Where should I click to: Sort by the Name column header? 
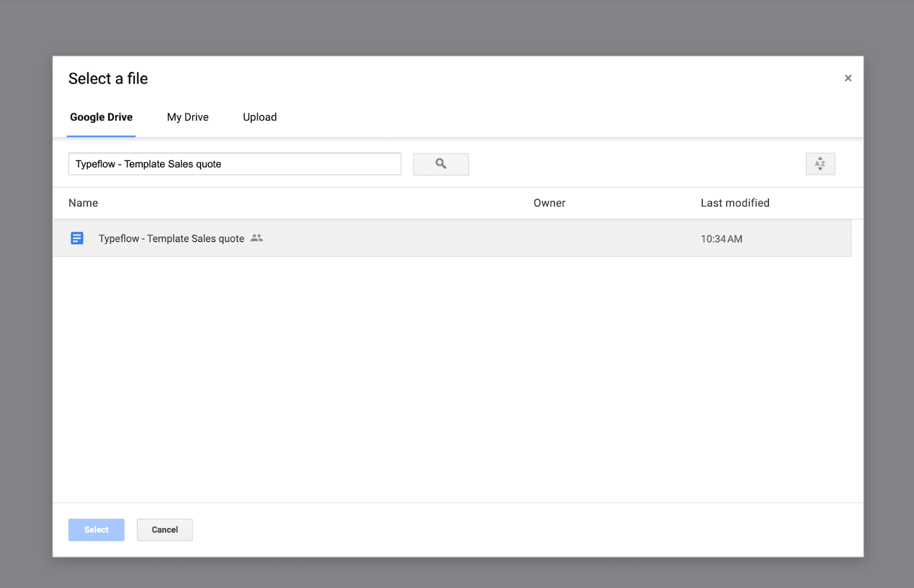click(x=83, y=203)
